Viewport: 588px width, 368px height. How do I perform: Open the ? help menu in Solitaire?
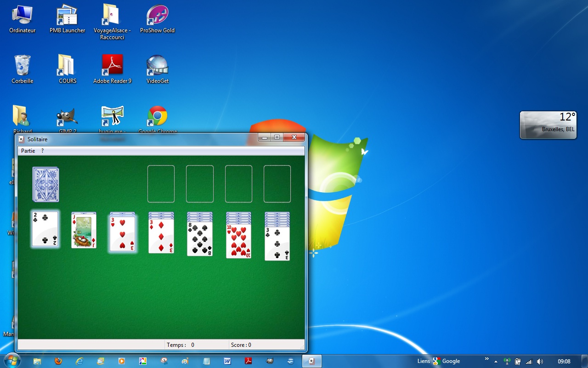click(43, 151)
